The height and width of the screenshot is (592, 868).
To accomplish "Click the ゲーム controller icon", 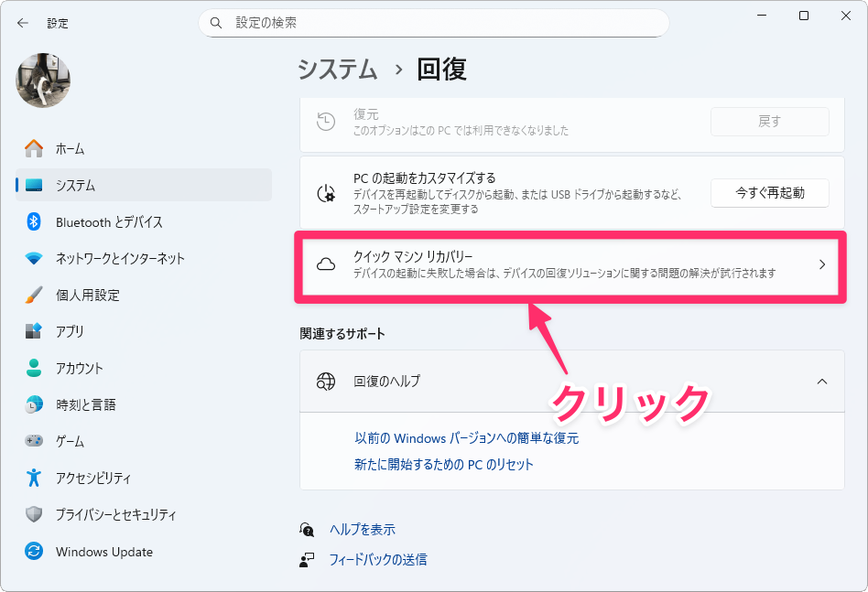I will [34, 441].
